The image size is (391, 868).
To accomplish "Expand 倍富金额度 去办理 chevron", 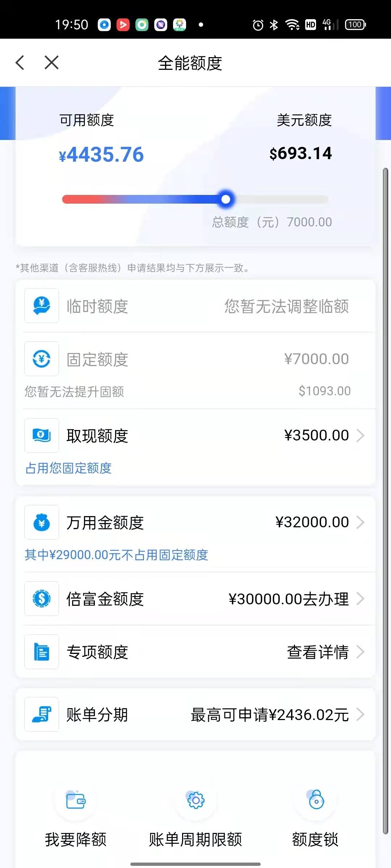I will tap(360, 599).
